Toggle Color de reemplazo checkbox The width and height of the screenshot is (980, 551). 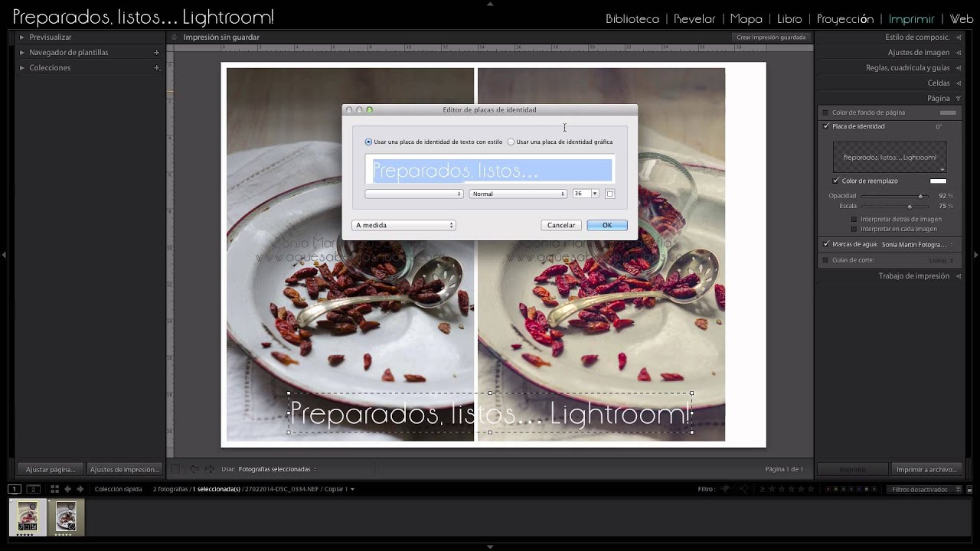[836, 181]
